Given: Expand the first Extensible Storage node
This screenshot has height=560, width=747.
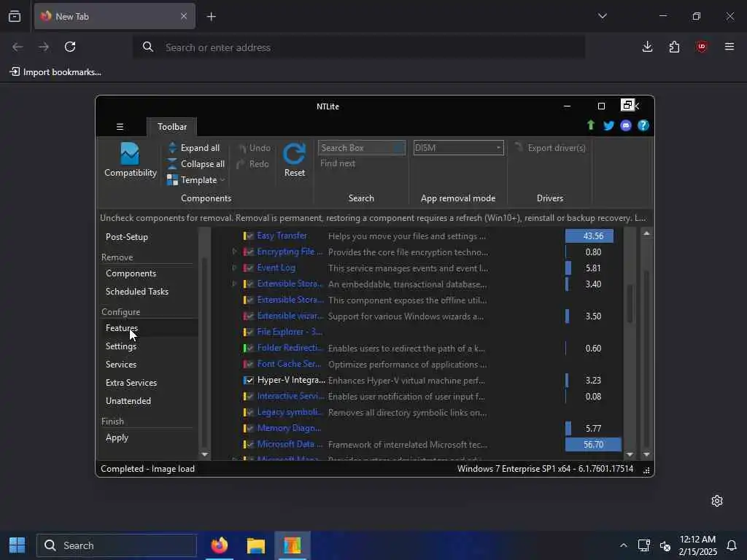Looking at the screenshot, I should click(x=234, y=284).
